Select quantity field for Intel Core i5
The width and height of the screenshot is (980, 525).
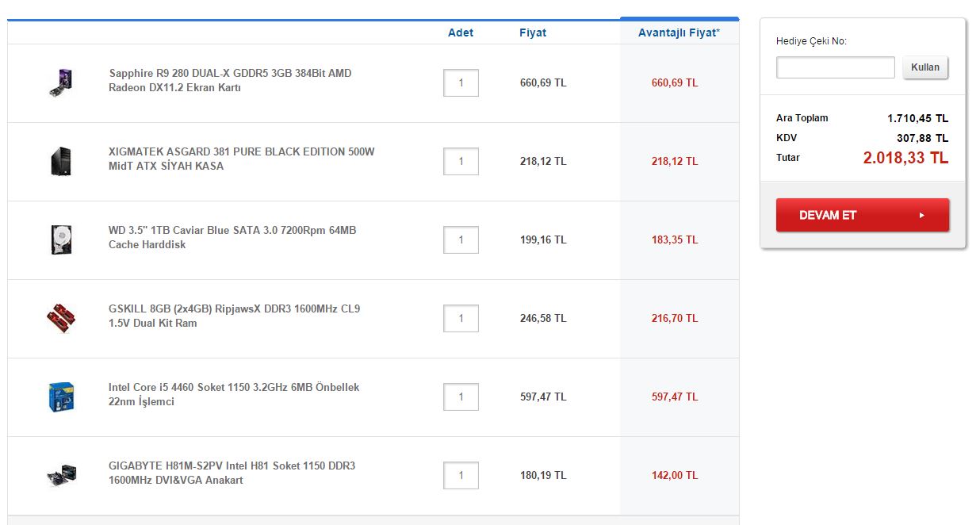(461, 397)
